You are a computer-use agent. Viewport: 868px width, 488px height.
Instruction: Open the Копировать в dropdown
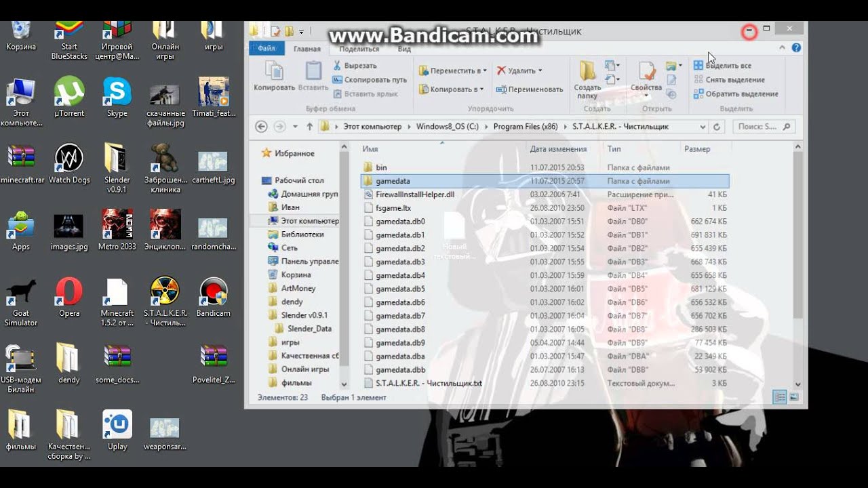click(x=450, y=89)
